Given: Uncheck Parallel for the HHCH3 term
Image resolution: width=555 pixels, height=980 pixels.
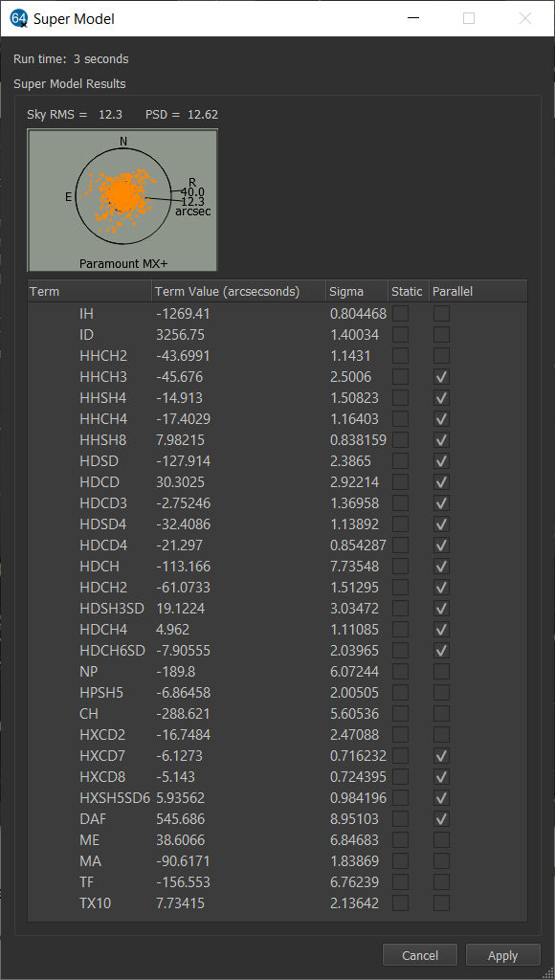Looking at the screenshot, I should click(442, 377).
